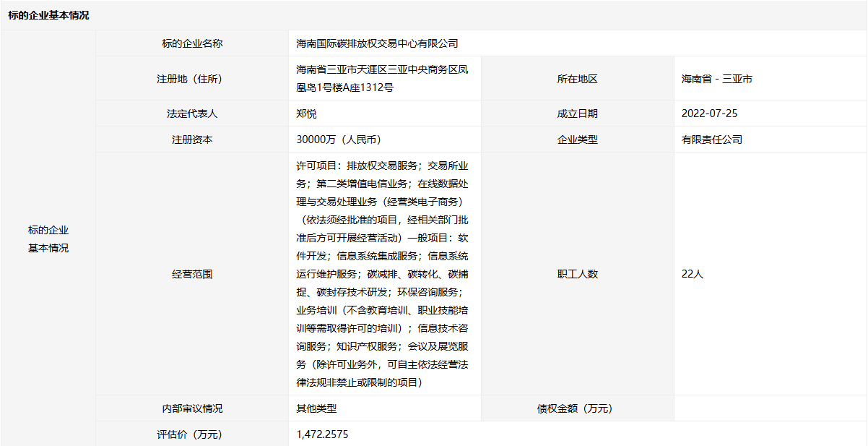Image resolution: width=868 pixels, height=446 pixels.
Task: Click the region value 海南省 - 三亚市
Action: 716,79
